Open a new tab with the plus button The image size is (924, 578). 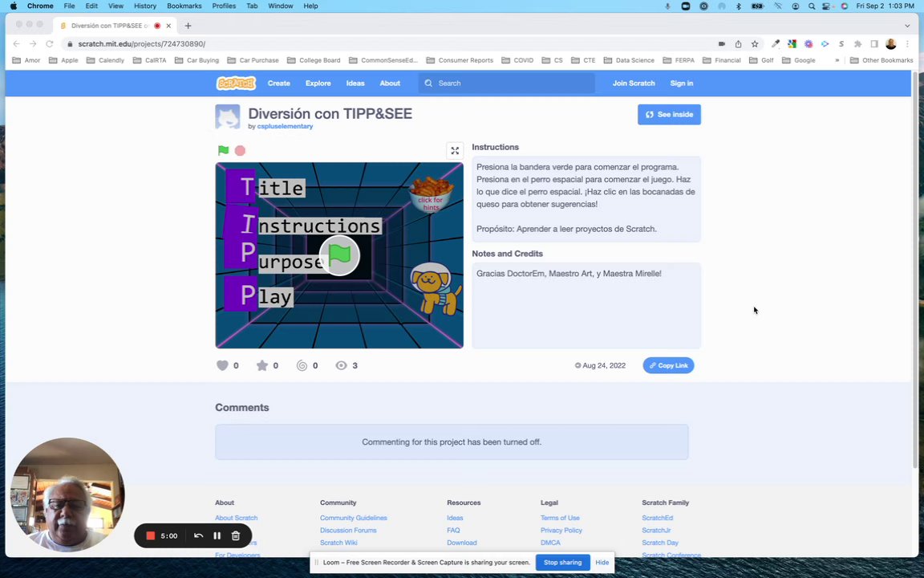(x=188, y=26)
